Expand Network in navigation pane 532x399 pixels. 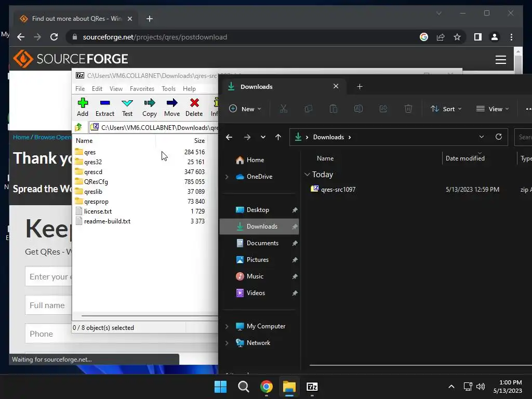227,343
